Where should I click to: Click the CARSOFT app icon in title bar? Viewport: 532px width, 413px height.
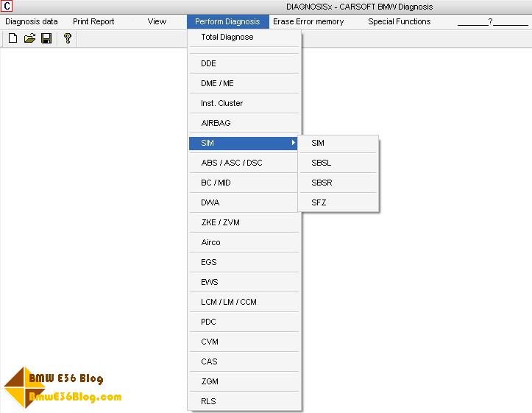(x=7, y=6)
